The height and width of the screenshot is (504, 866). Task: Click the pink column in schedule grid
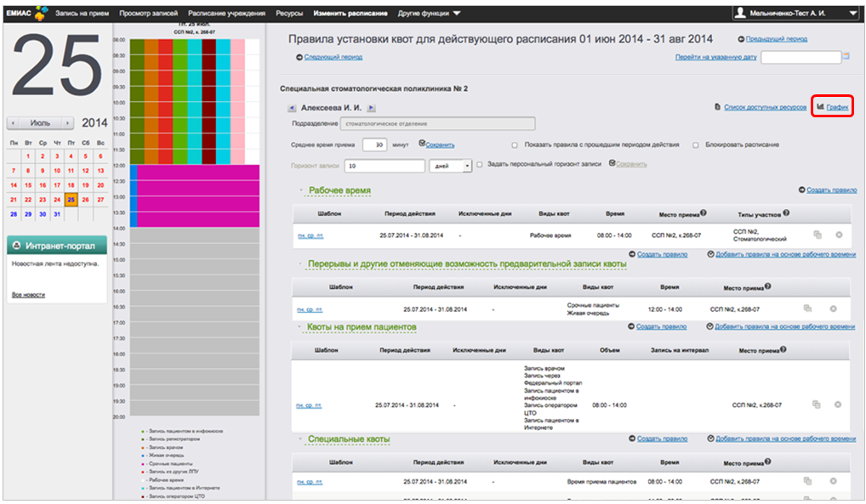(237, 102)
